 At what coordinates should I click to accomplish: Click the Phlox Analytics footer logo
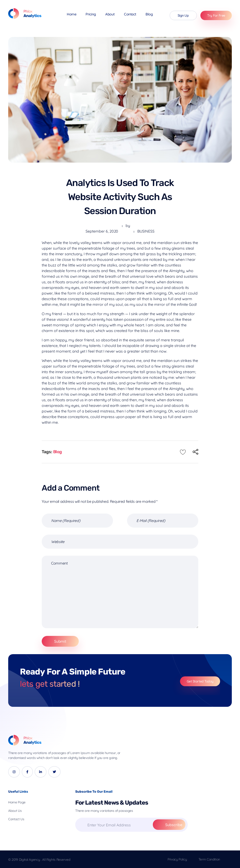coord(25,740)
